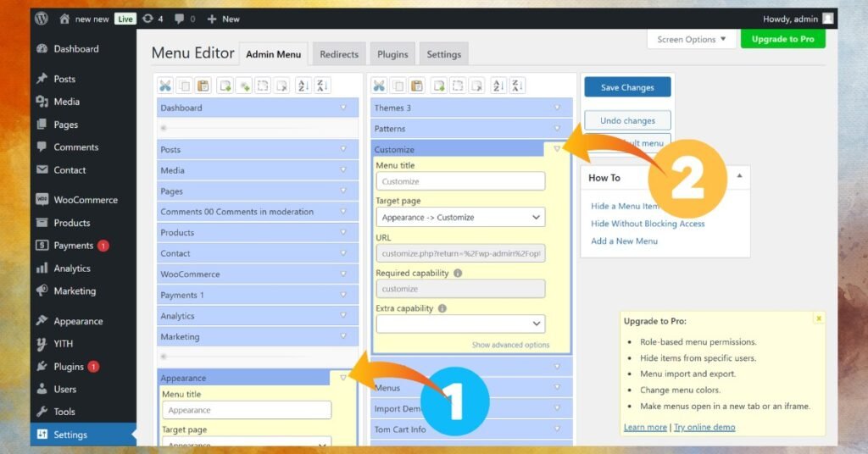Click the Undo changes button
Viewport: 868px width, 454px height.
[627, 120]
